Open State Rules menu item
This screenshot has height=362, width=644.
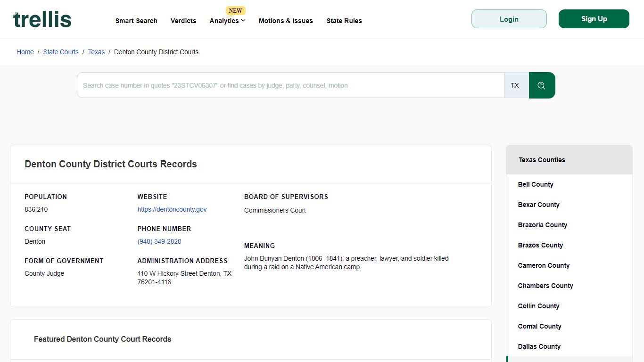[x=344, y=21]
